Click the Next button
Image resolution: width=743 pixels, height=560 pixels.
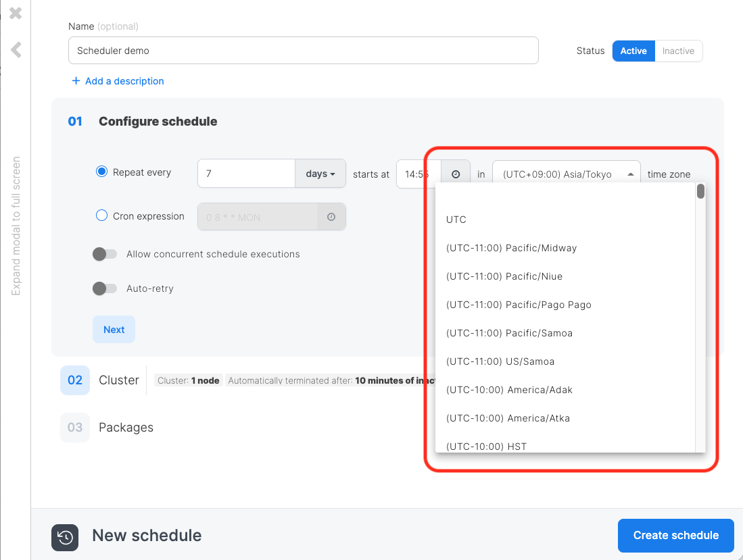click(x=114, y=330)
